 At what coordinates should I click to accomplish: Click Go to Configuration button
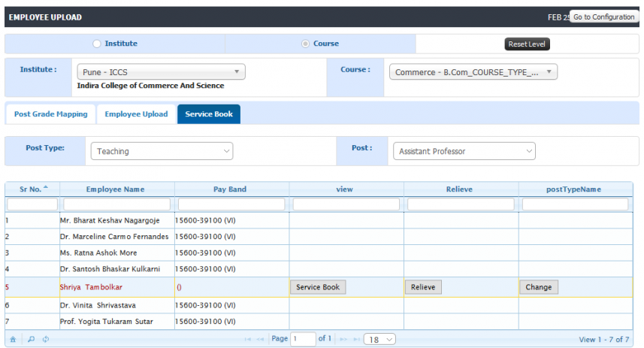603,17
